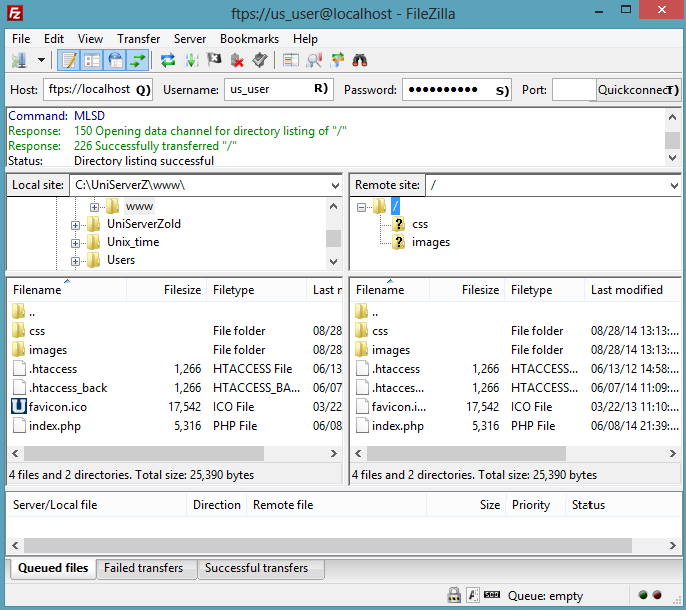Image resolution: width=686 pixels, height=610 pixels.
Task: Select images folder in remote file list
Action: 391,350
